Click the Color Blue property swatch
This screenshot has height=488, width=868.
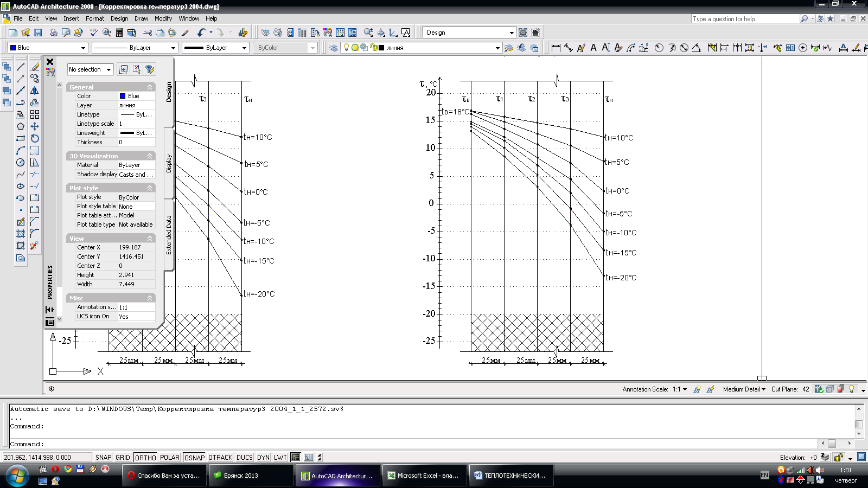[123, 96]
